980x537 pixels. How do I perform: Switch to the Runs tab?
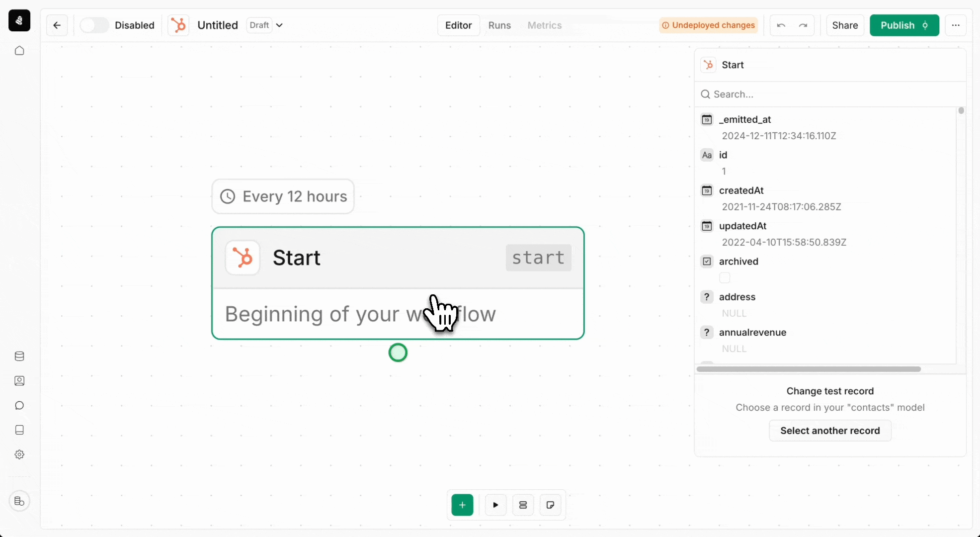pyautogui.click(x=499, y=25)
